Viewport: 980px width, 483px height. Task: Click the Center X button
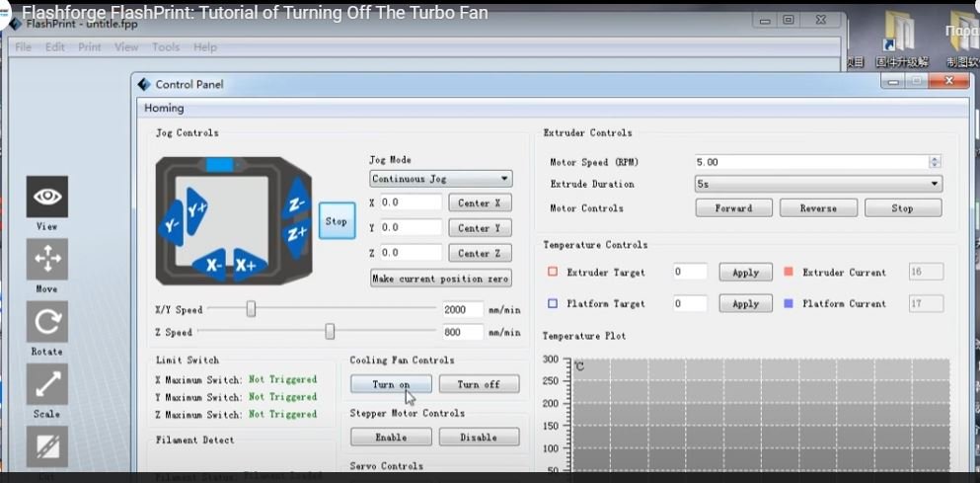coord(480,202)
